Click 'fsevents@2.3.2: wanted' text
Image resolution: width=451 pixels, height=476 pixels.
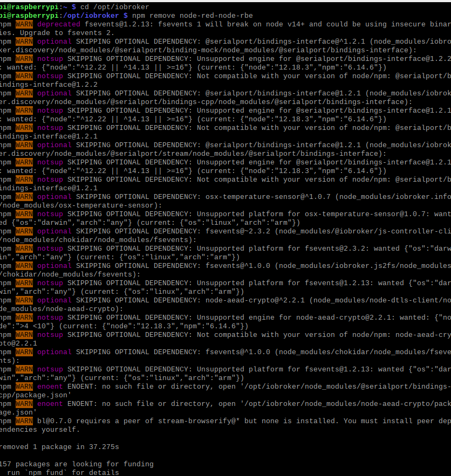[x=352, y=249]
